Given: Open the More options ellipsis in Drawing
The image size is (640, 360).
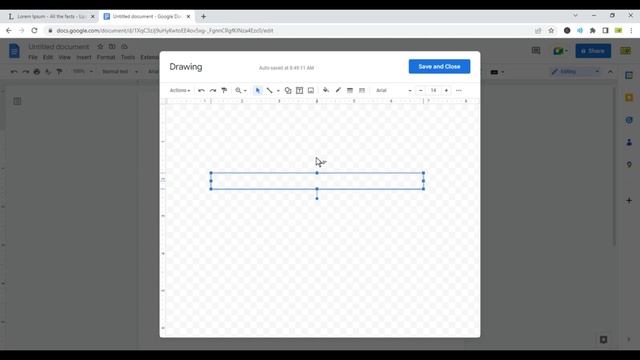Looking at the screenshot, I should pyautogui.click(x=459, y=90).
